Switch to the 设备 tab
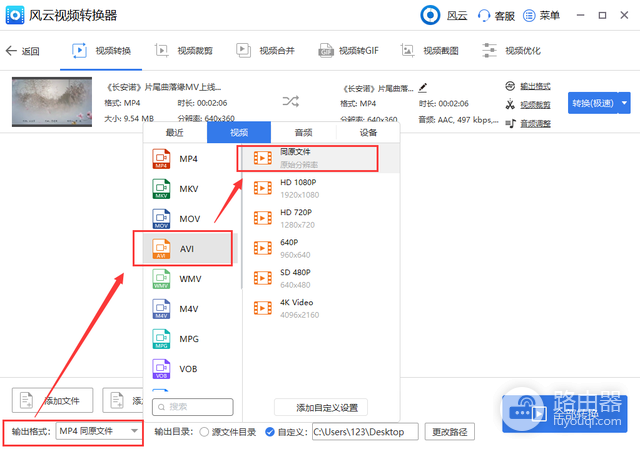The image size is (640, 449). (x=368, y=132)
